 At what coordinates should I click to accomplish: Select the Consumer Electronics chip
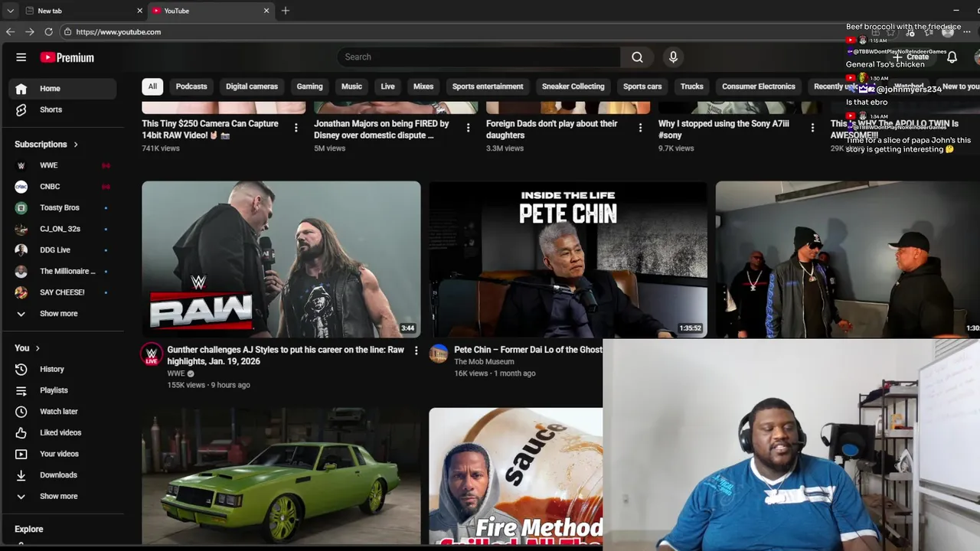[x=759, y=86]
